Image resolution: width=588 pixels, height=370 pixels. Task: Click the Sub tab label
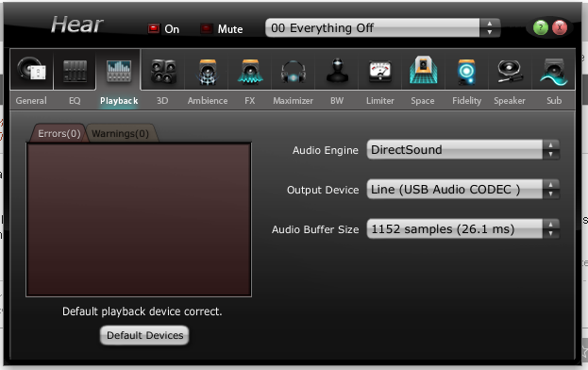click(554, 100)
